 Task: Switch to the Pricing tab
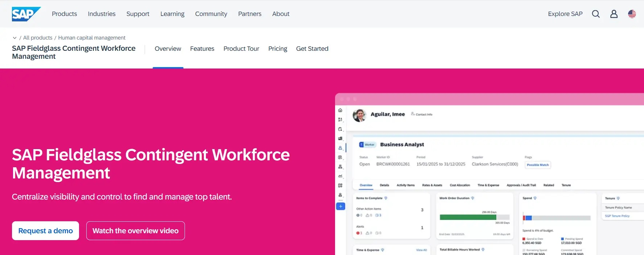pyautogui.click(x=278, y=49)
